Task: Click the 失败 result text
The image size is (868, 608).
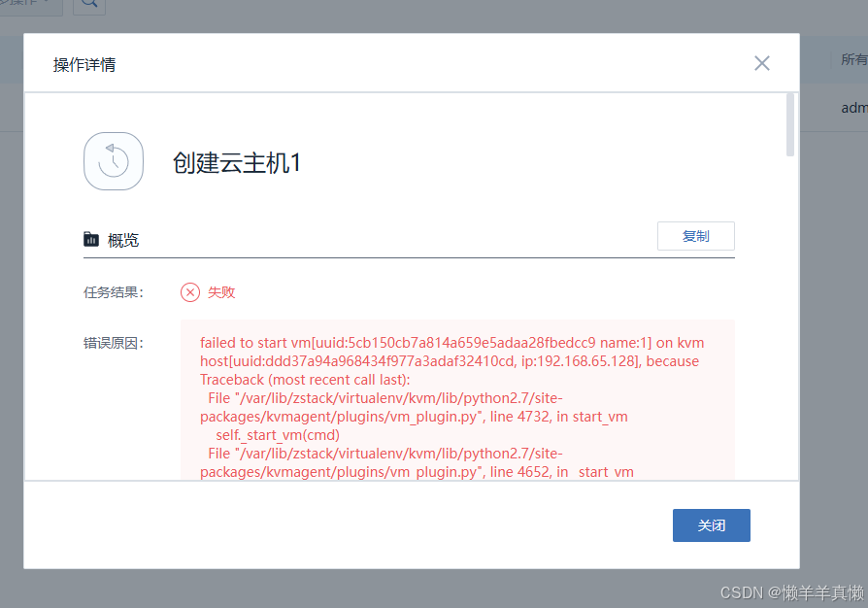Action: tap(221, 291)
